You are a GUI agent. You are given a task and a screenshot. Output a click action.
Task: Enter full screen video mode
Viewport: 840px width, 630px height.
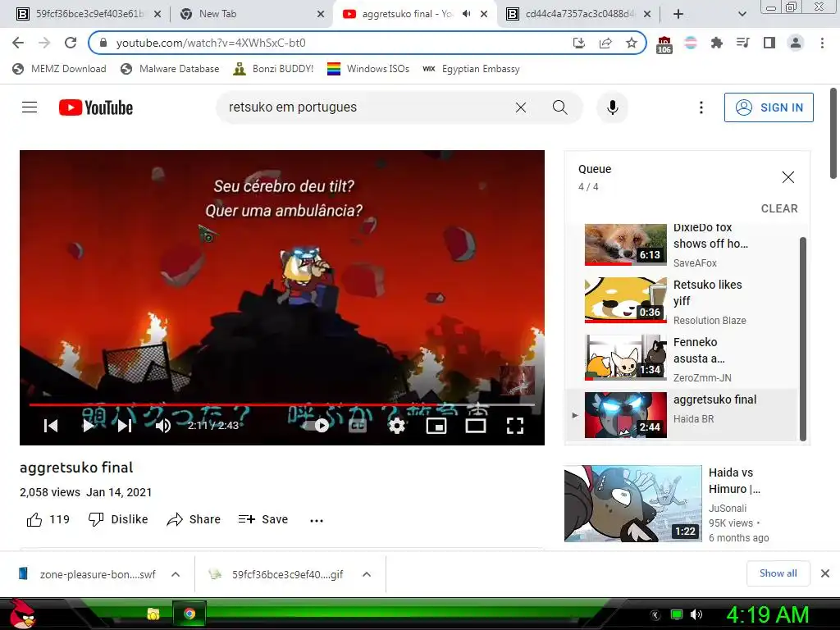pos(515,426)
